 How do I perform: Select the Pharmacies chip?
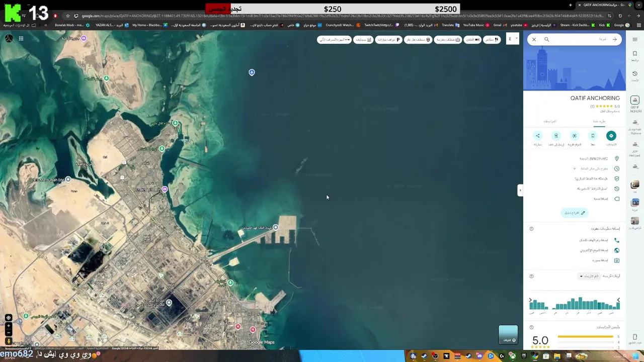coord(363,39)
